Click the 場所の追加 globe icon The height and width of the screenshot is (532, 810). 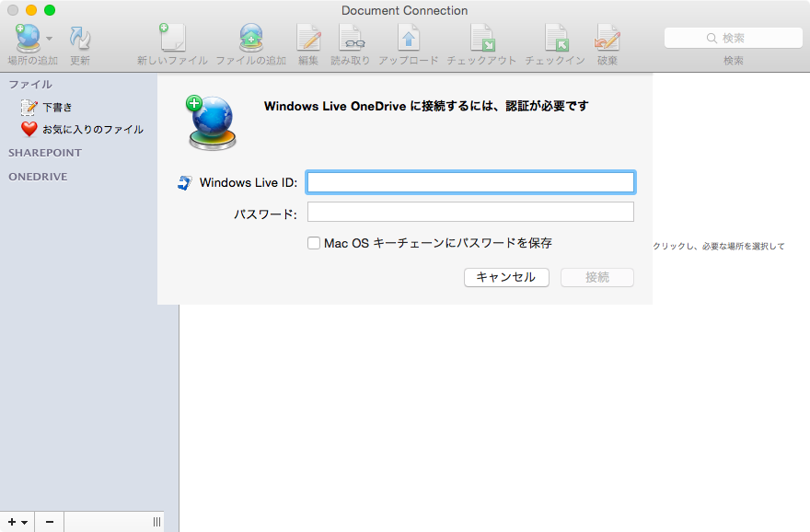pos(28,39)
